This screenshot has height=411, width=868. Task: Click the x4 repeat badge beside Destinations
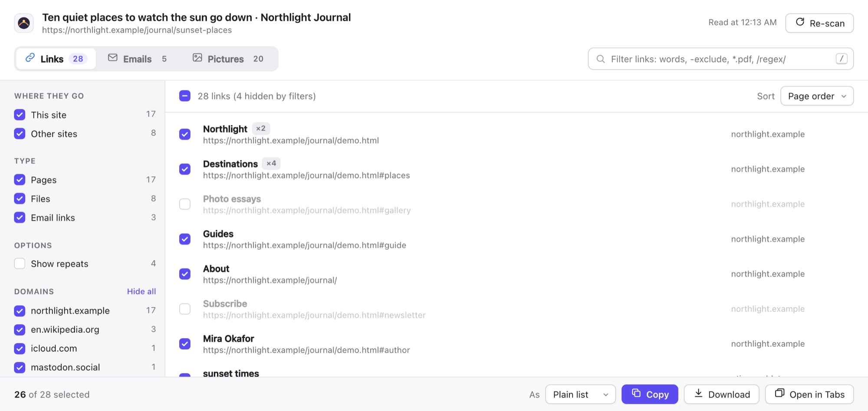[271, 163]
